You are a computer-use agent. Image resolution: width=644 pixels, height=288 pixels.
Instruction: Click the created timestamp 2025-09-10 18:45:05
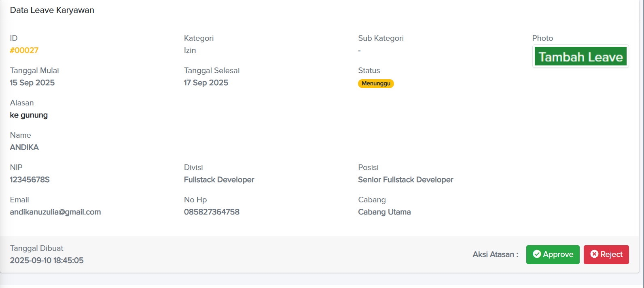pyautogui.click(x=47, y=261)
